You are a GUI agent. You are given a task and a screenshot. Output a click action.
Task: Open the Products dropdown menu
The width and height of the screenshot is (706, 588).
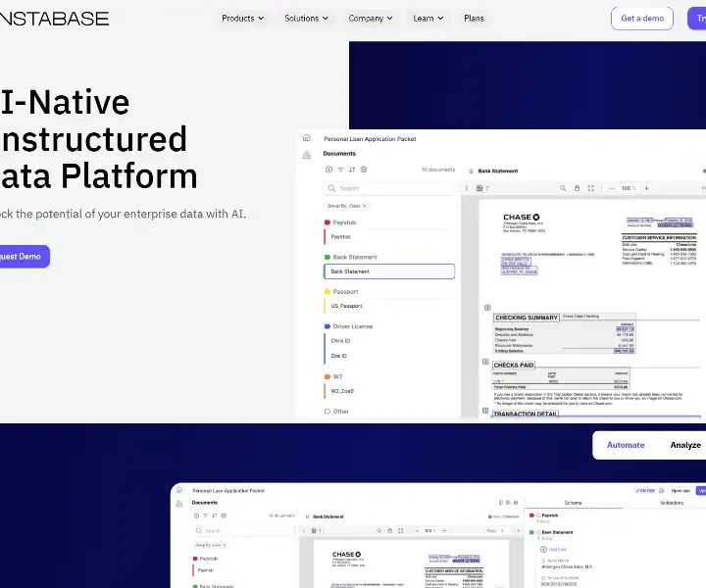243,19
